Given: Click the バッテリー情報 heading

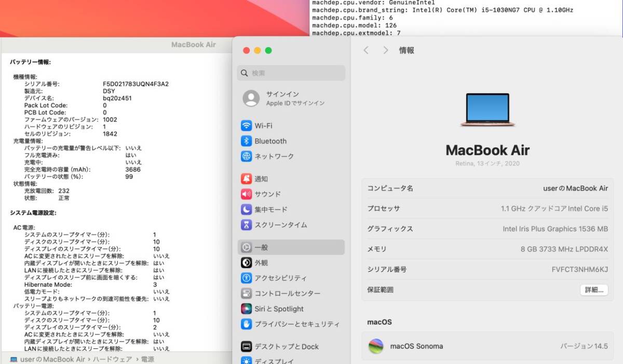Looking at the screenshot, I should pyautogui.click(x=31, y=62).
